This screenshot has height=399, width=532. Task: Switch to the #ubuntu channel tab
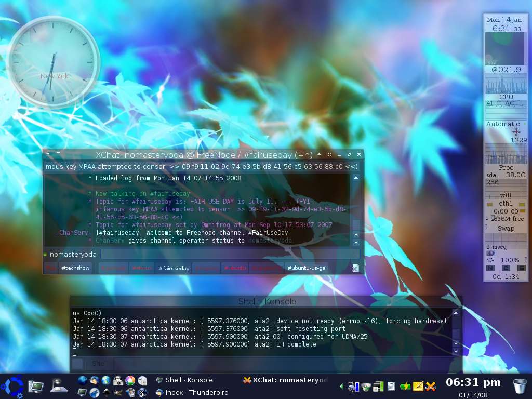[x=235, y=268]
